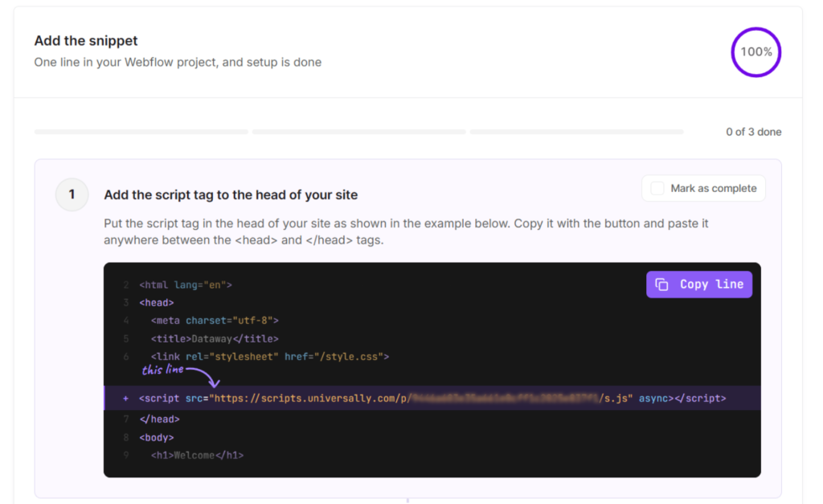823x504 pixels.
Task: Click the 'Put the script tag in the head' description
Action: pyautogui.click(x=406, y=232)
